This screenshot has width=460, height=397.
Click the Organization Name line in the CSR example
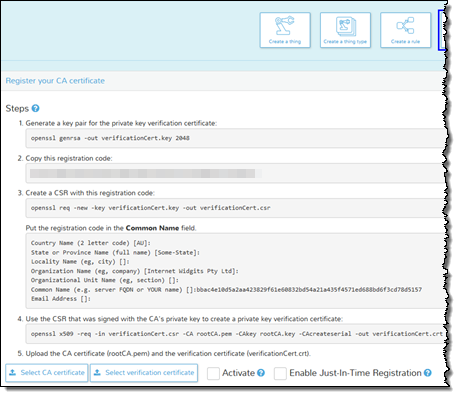tap(135, 271)
